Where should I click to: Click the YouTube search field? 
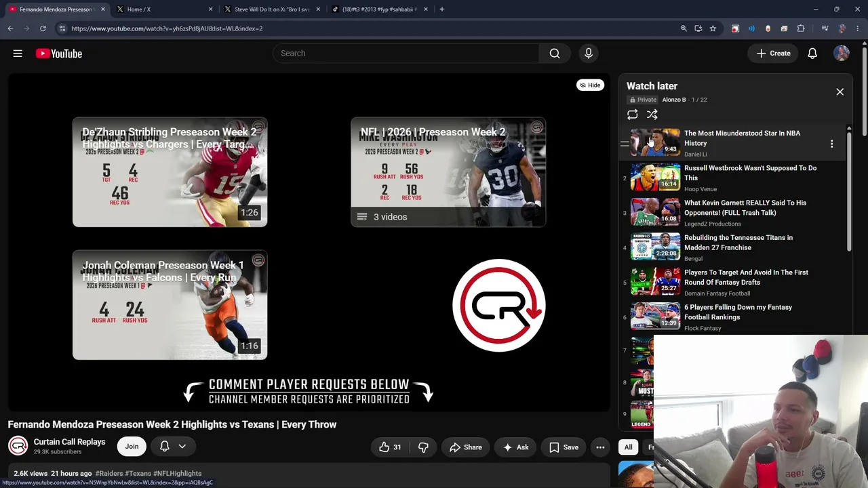point(406,54)
